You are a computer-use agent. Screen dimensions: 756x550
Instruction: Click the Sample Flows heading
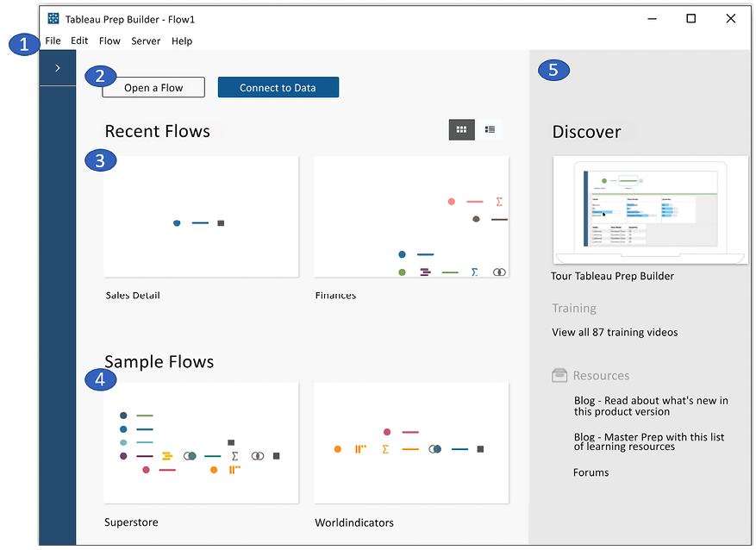pyautogui.click(x=159, y=361)
